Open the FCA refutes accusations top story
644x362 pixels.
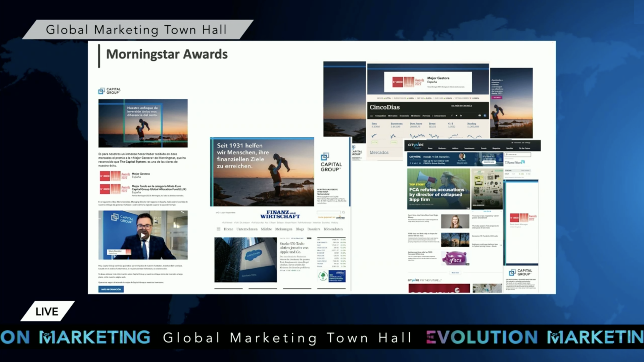point(438,189)
